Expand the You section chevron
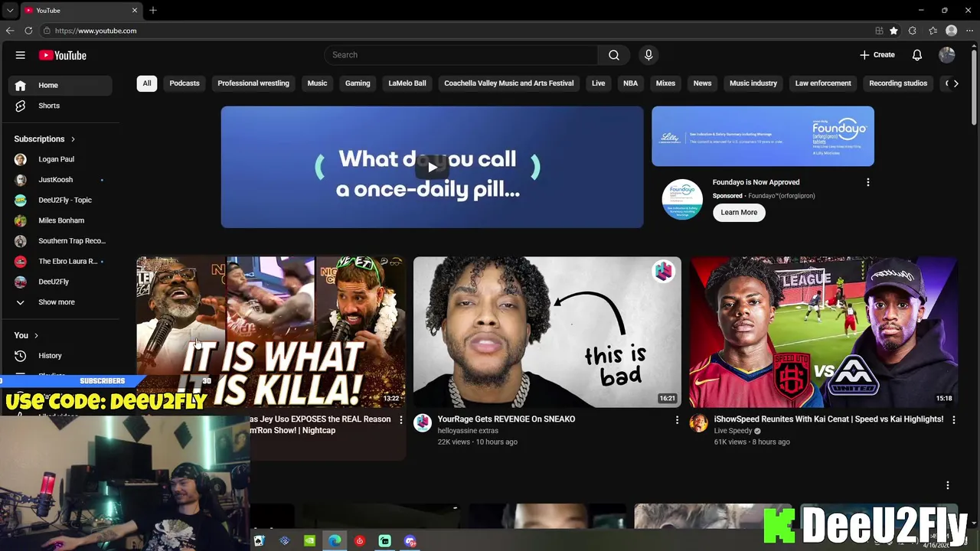The width and height of the screenshot is (980, 551). [x=36, y=336]
